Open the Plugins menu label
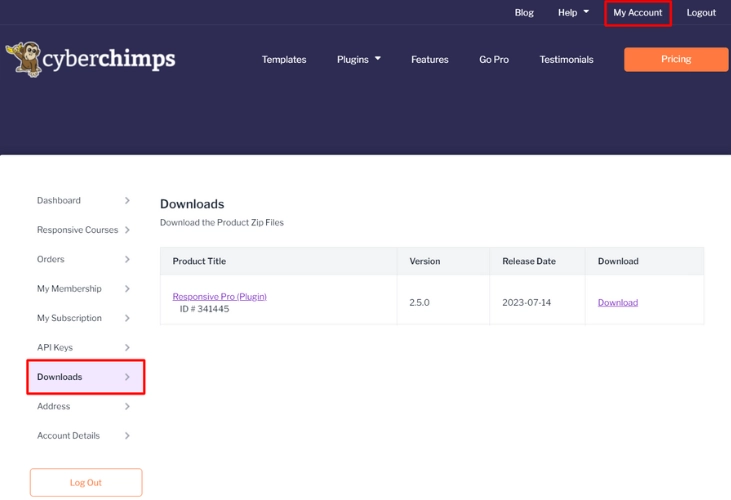The width and height of the screenshot is (731, 500). (352, 60)
